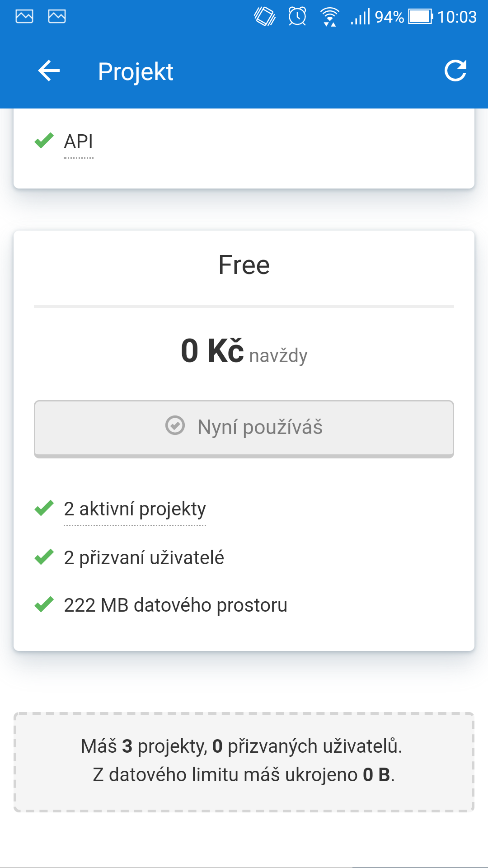This screenshot has width=488, height=868.
Task: Tap the battery indicator icon
Action: 420,17
